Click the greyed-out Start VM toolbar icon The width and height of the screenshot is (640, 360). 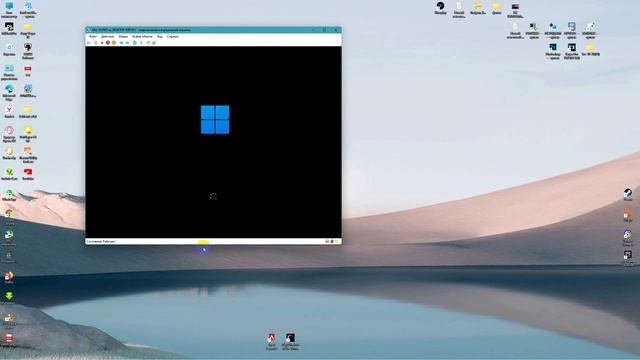[96, 42]
